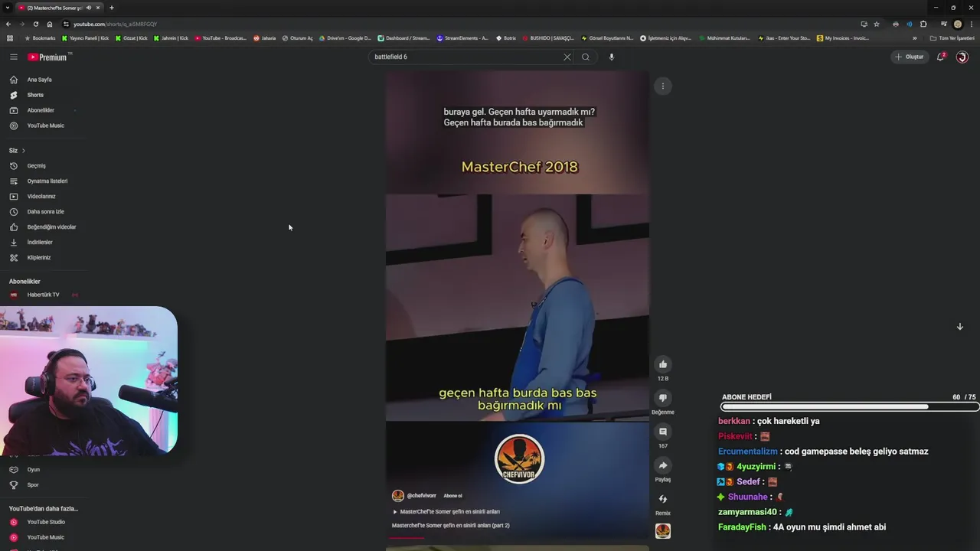Click the browser home icon
Screen dimensions: 980x551
click(50, 24)
